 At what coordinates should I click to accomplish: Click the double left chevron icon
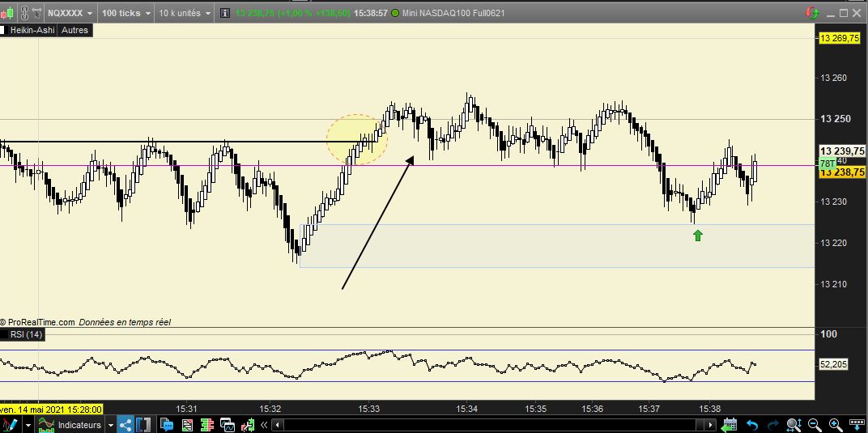[264, 425]
